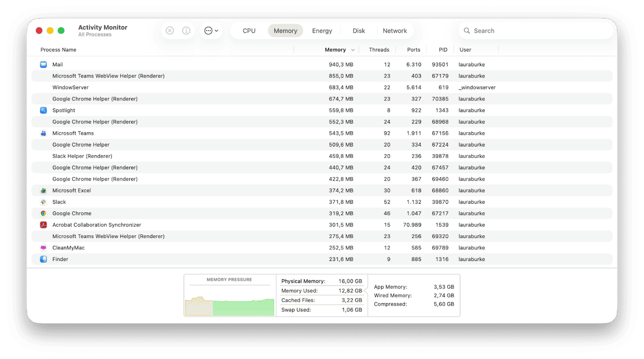Click the Mail app icon in the process list
Screen dimensions: 644x359
(43, 64)
